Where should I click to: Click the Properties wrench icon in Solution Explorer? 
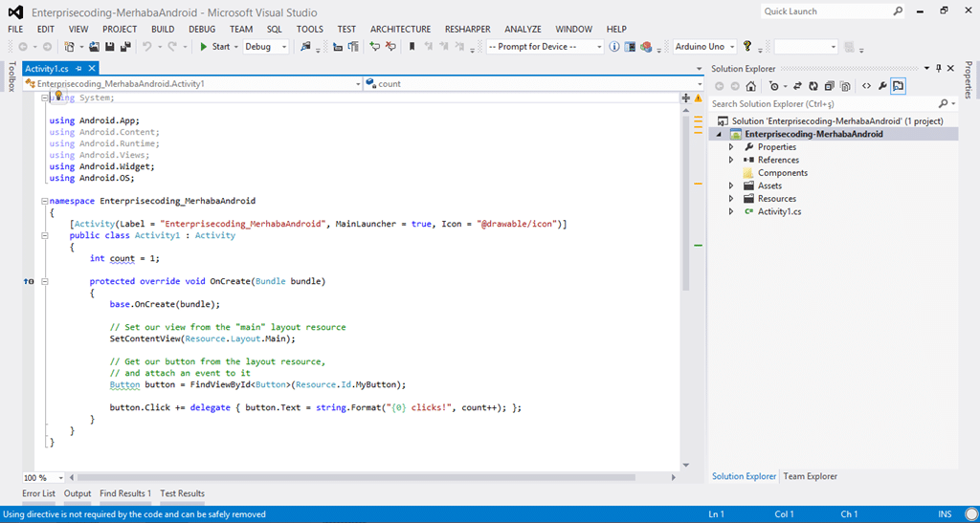point(882,86)
